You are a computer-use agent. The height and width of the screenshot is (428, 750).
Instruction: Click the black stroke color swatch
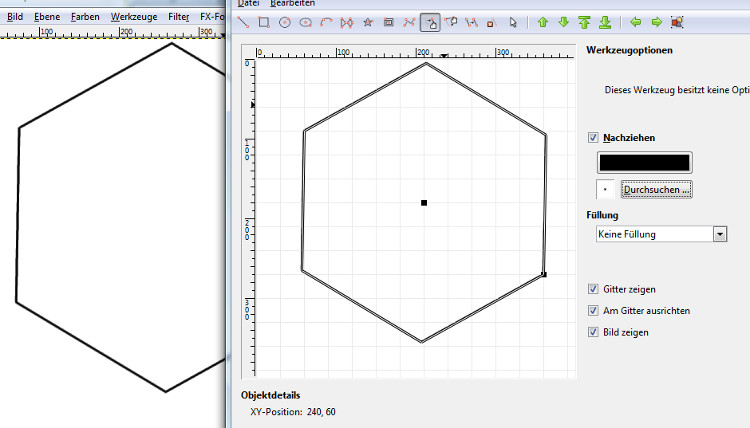pos(644,162)
